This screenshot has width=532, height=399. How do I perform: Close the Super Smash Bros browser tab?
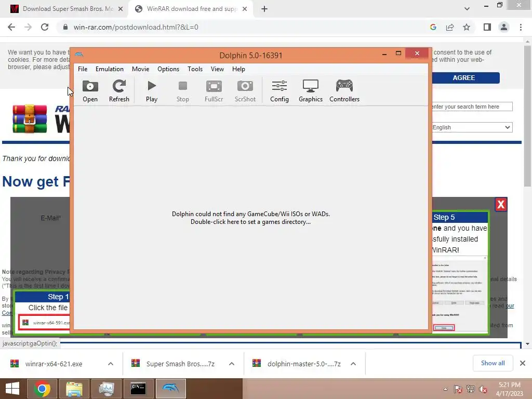[121, 9]
